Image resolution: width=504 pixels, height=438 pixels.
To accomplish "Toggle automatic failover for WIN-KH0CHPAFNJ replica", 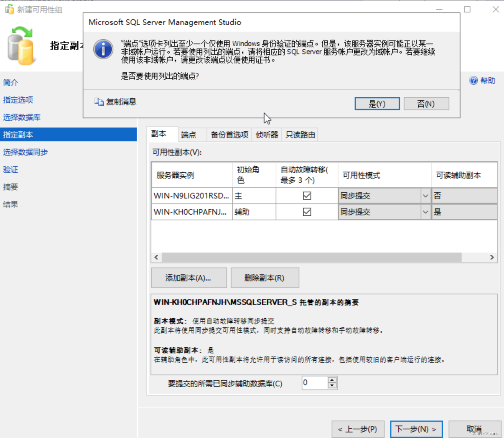I will pyautogui.click(x=307, y=212).
